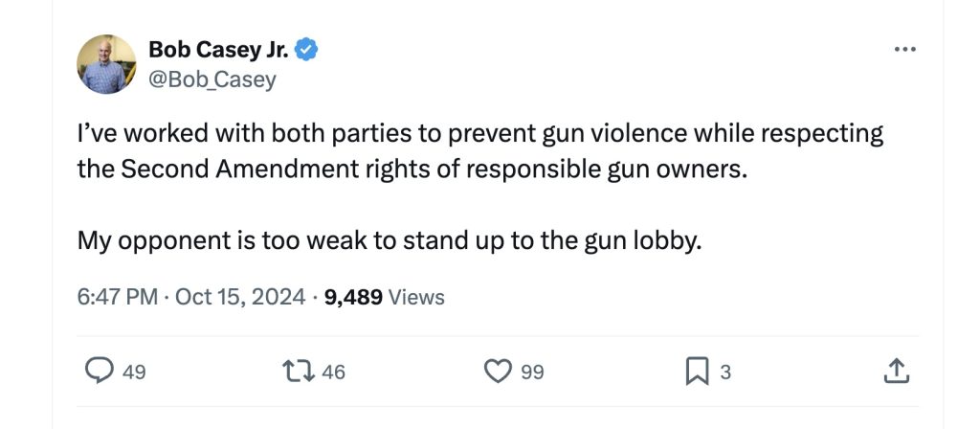Click the tweet's first paragraph about gun violence
Viewport: 980px width, 429px height.
pyautogui.click(x=479, y=152)
